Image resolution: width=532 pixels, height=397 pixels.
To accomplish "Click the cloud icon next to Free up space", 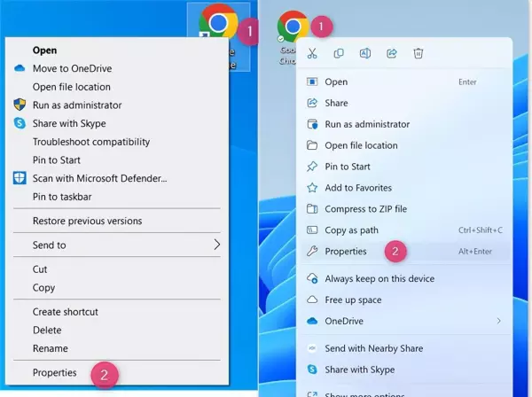I will click(312, 300).
